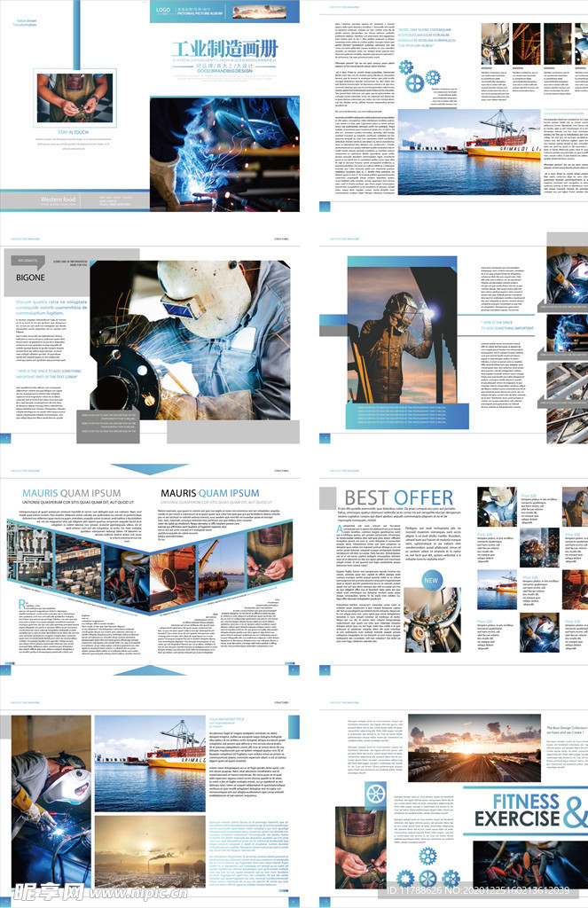The height and width of the screenshot is (908, 588).
Task: Click the blue downward triangle above MAURIS headings
Action: (x=137, y=468)
